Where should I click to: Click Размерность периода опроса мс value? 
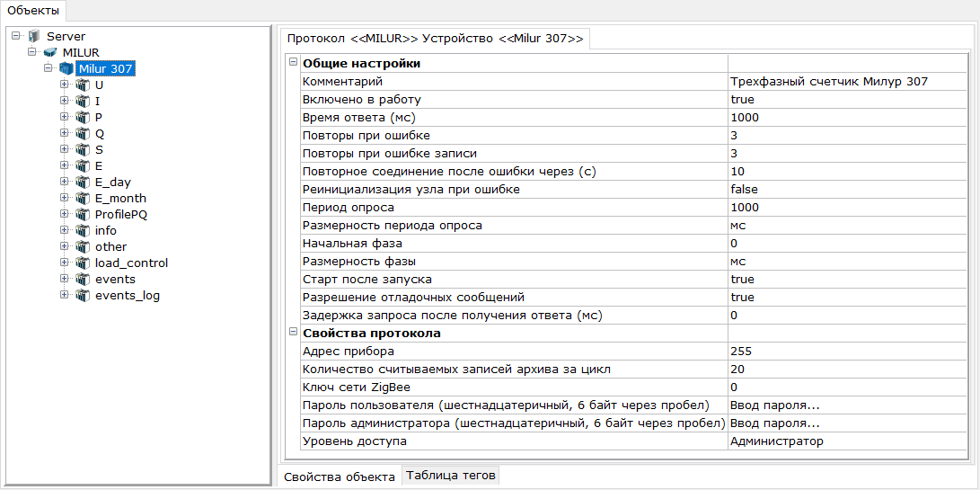click(x=846, y=226)
